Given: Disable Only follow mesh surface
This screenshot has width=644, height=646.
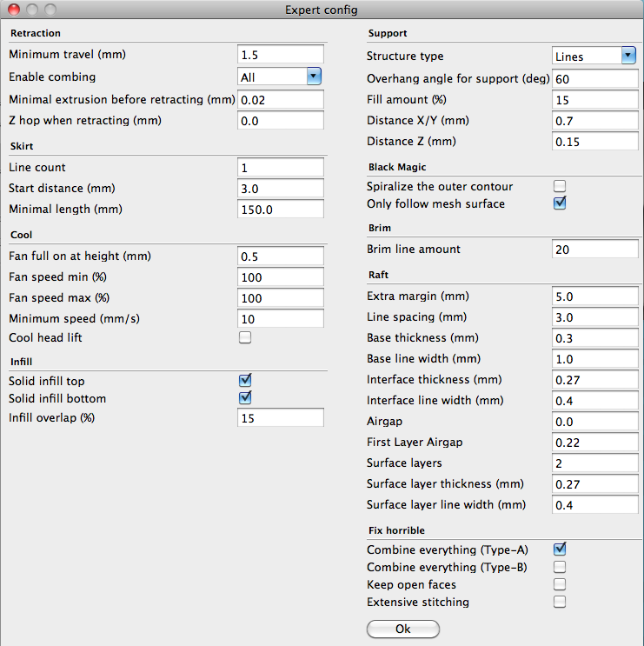Looking at the screenshot, I should [x=560, y=203].
